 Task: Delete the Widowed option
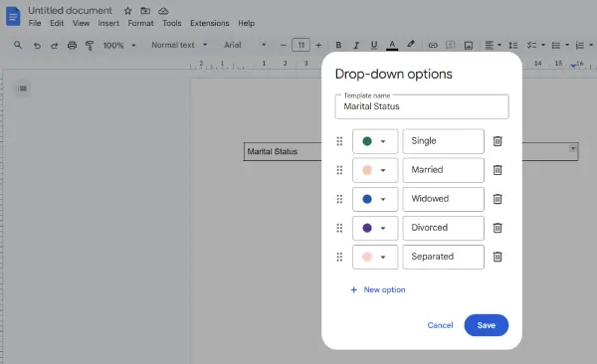pyautogui.click(x=497, y=199)
